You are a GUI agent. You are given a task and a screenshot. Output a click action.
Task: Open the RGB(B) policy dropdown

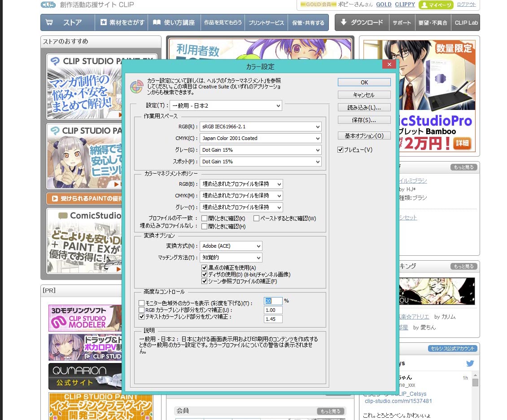(x=241, y=184)
